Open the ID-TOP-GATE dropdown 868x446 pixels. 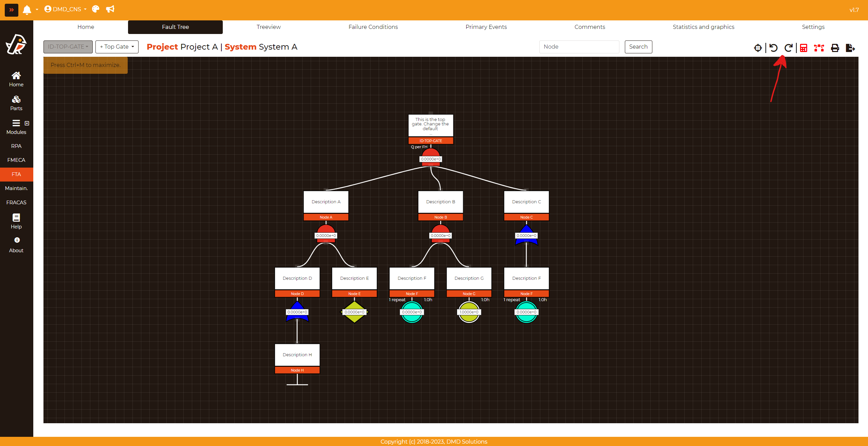tap(68, 47)
